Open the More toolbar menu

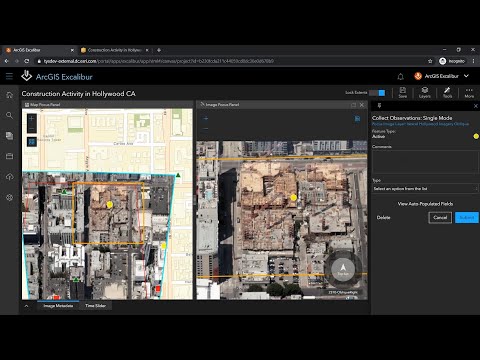pyautogui.click(x=469, y=92)
